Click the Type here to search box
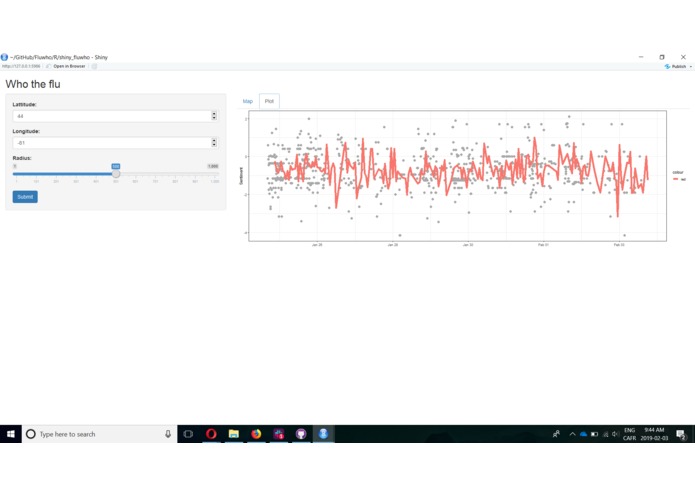The height and width of the screenshot is (494, 695). coord(99,434)
